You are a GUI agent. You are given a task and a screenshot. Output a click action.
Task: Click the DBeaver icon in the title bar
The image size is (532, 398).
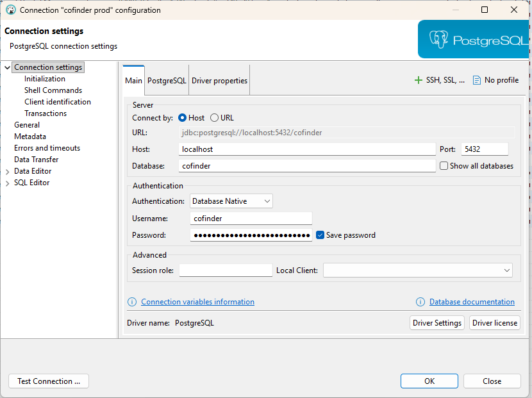click(9, 10)
